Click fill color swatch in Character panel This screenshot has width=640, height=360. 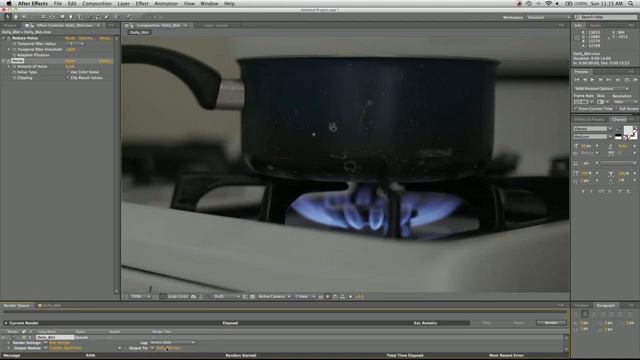point(628,131)
